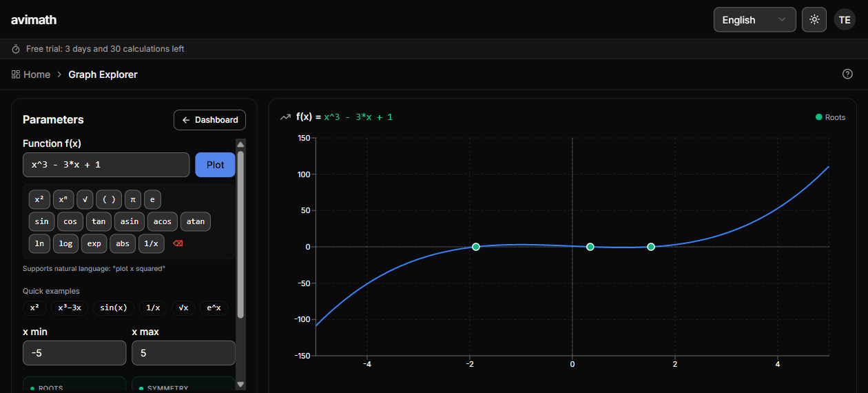Insert the ln function key
This screenshot has height=393, width=868.
(40, 244)
